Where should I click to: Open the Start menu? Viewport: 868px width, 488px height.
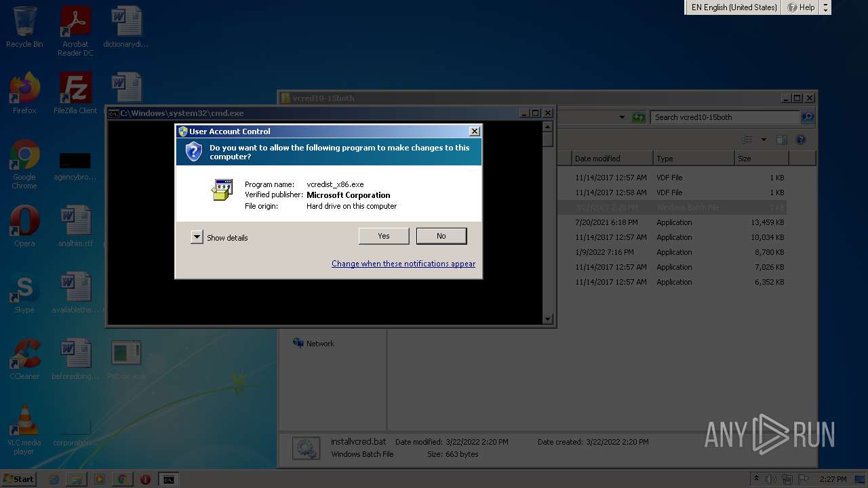tap(18, 479)
